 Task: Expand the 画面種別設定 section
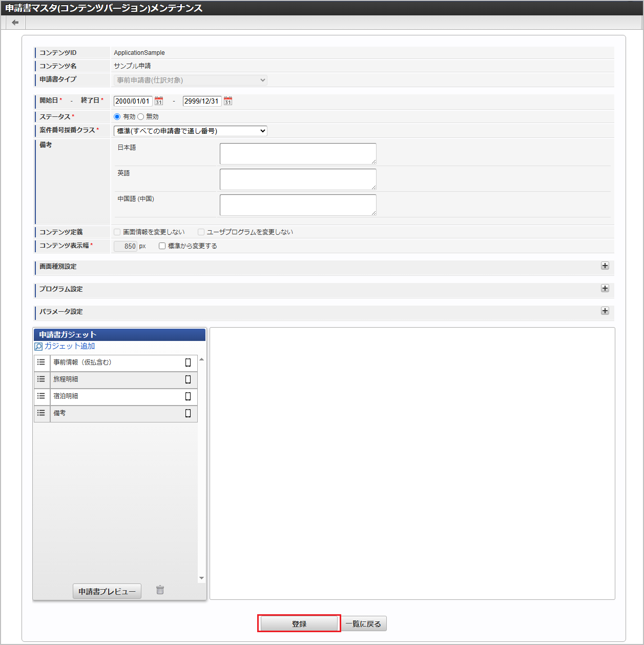[605, 266]
